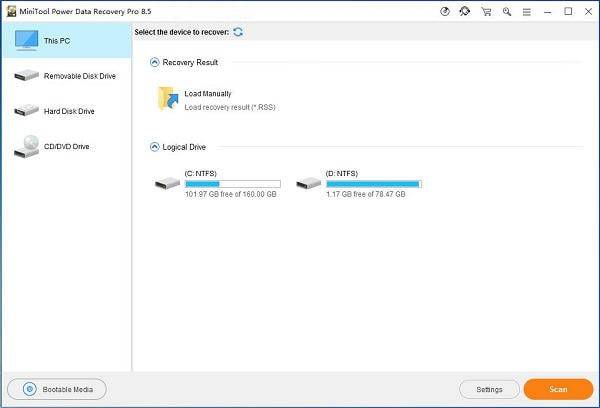Click the D: drive usage bar
600x408 pixels.
373,184
